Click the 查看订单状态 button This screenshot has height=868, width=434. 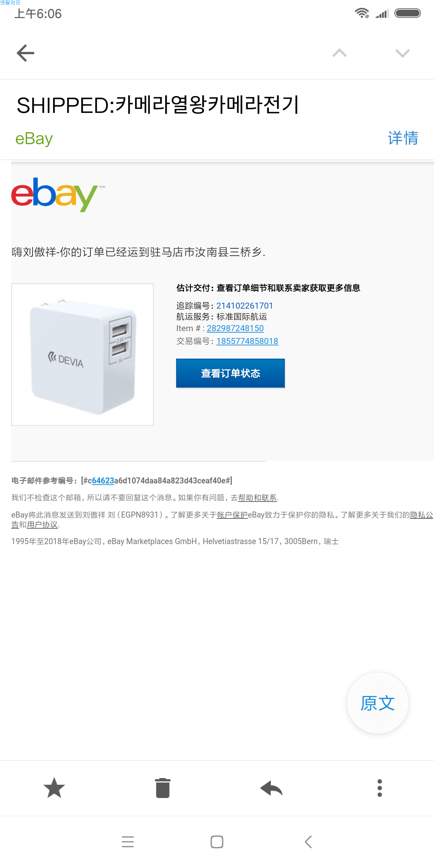[x=231, y=373]
